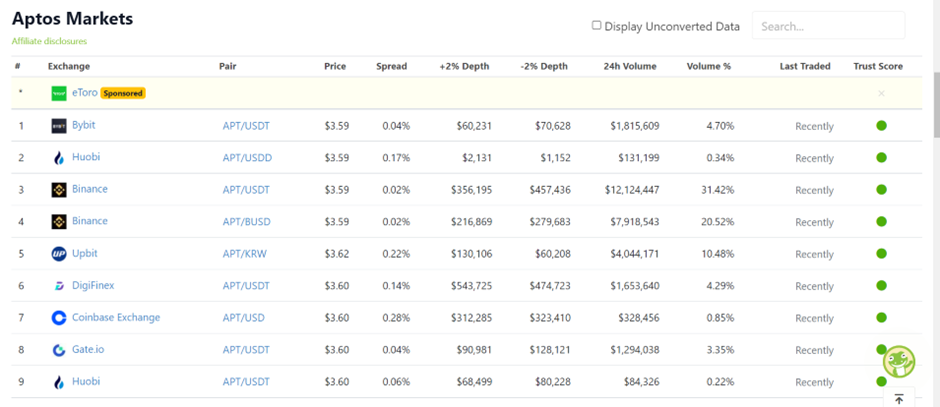Image resolution: width=940 pixels, height=407 pixels.
Task: Click the scroll-to-top arrow button
Action: click(x=899, y=399)
